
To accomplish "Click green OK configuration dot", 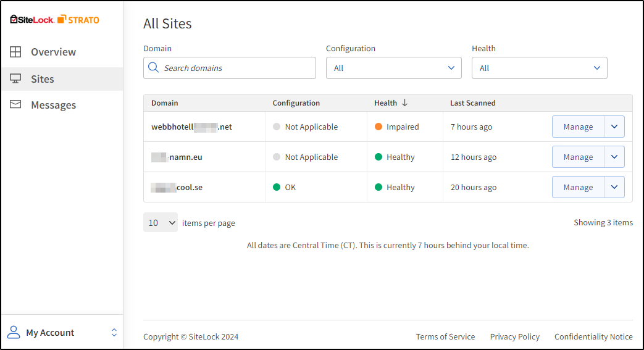I will [277, 187].
